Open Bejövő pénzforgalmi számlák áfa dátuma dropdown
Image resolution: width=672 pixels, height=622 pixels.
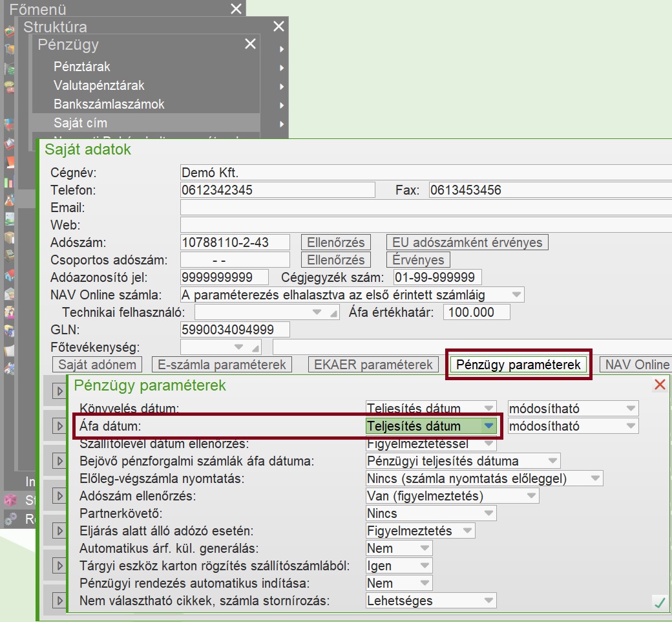[x=463, y=461]
